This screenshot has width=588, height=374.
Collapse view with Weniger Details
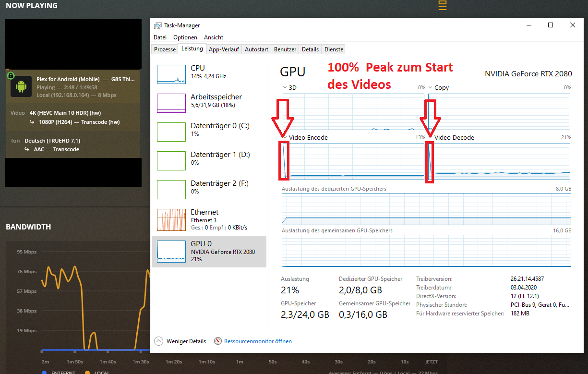(180, 341)
